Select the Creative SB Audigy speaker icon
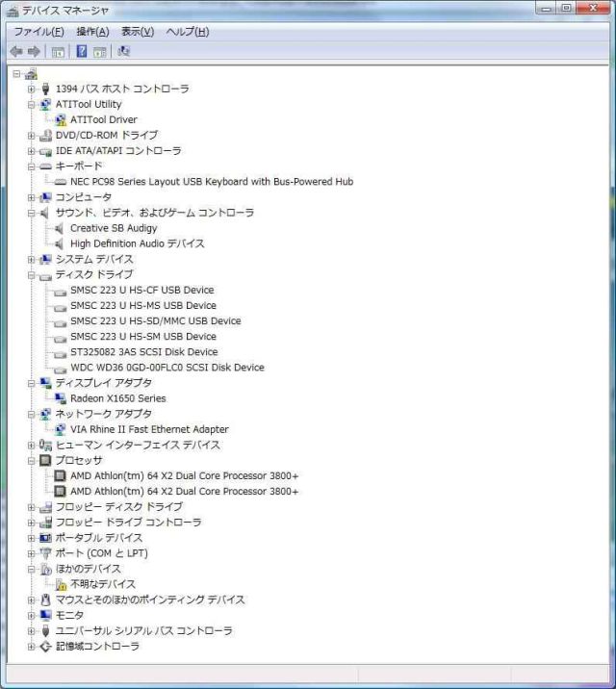Screen dimensions: 616x689 [61, 228]
